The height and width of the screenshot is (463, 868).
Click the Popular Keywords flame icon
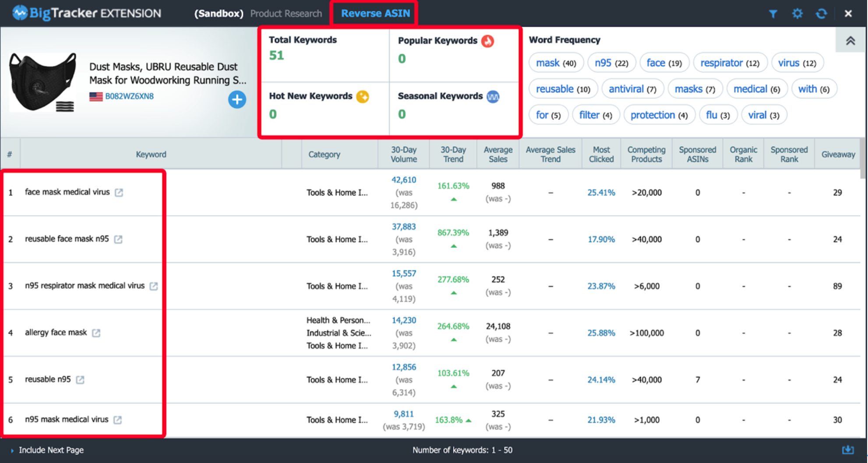[x=487, y=41]
